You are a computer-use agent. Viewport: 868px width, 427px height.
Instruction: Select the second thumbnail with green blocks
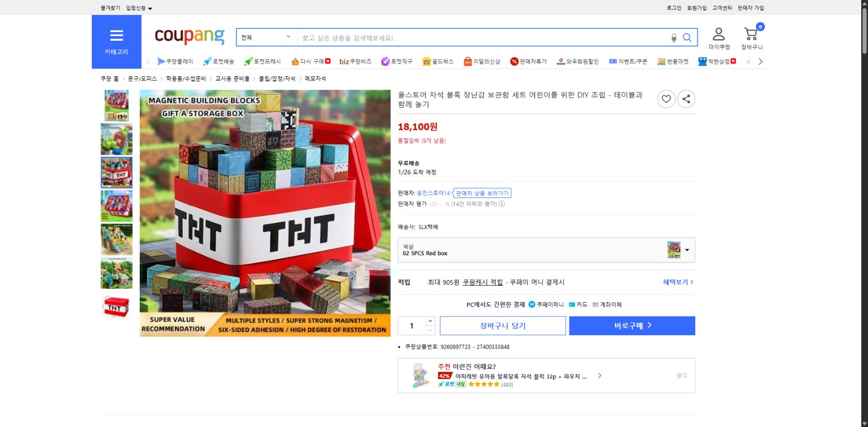(x=117, y=139)
